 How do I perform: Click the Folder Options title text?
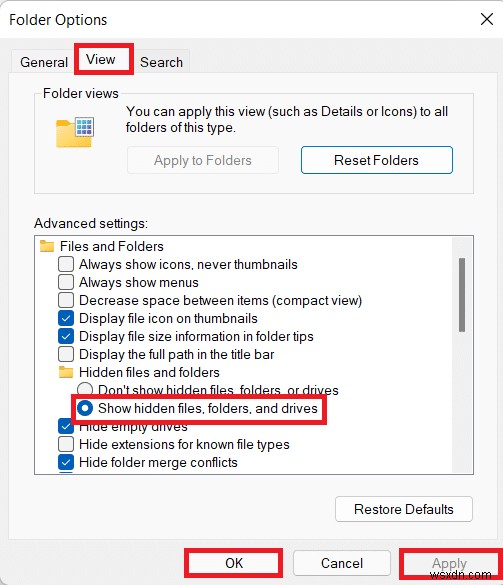58,19
